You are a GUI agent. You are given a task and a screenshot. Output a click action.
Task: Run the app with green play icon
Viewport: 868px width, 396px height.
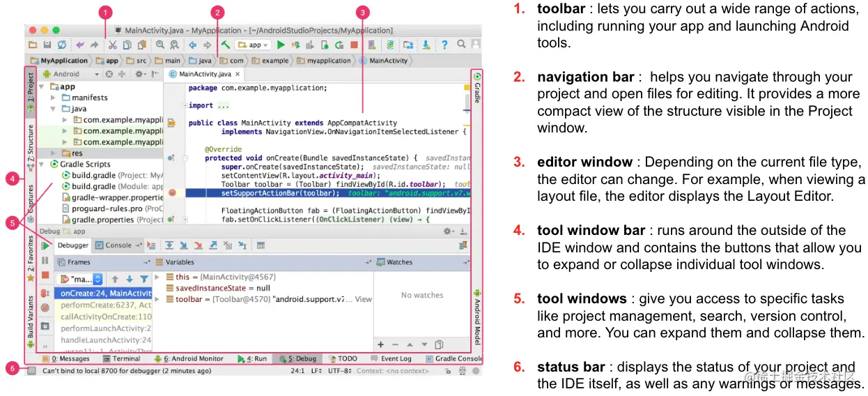point(281,45)
